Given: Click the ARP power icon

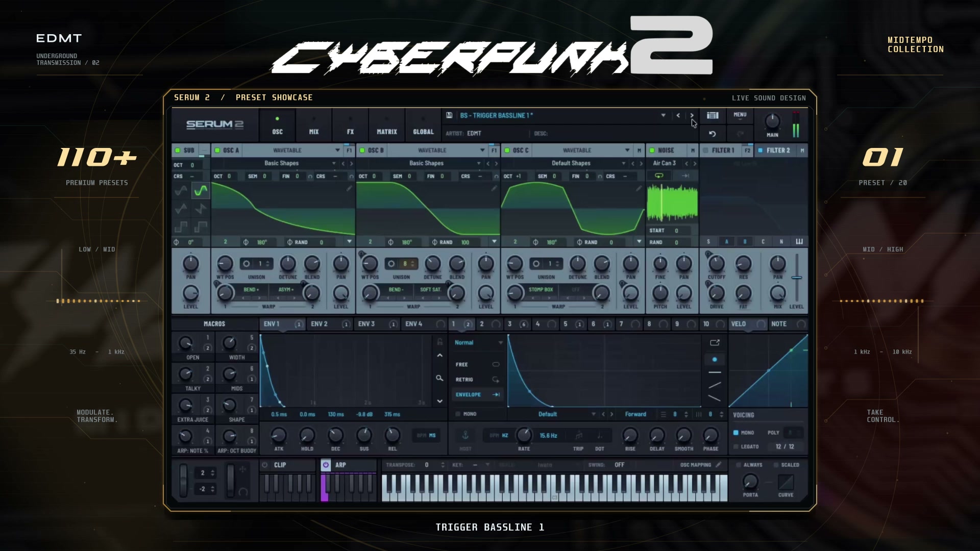Looking at the screenshot, I should coord(326,465).
